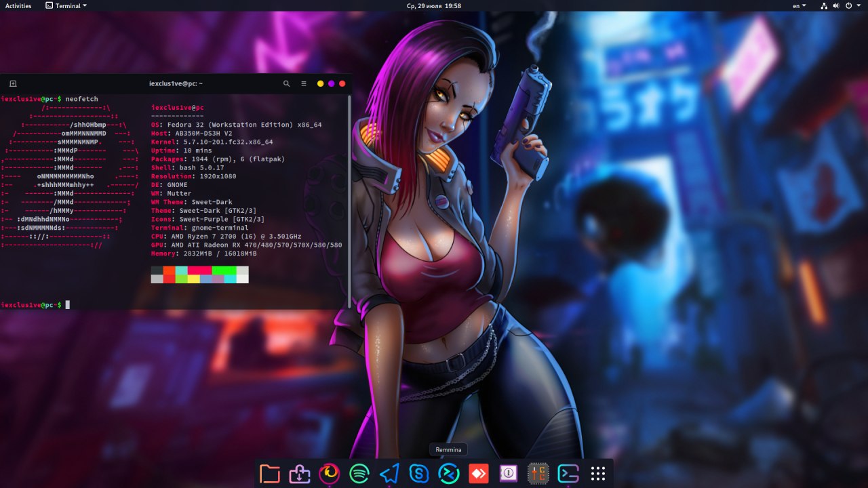Screen dimensions: 868x488
Task: Click the terminal vertical scrollbar
Action: pyautogui.click(x=349, y=201)
